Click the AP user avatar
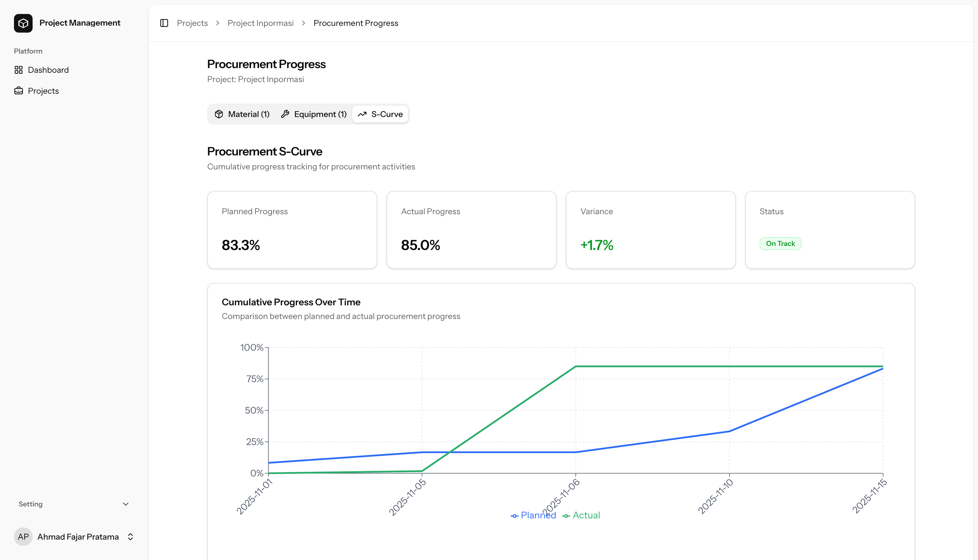 [23, 536]
